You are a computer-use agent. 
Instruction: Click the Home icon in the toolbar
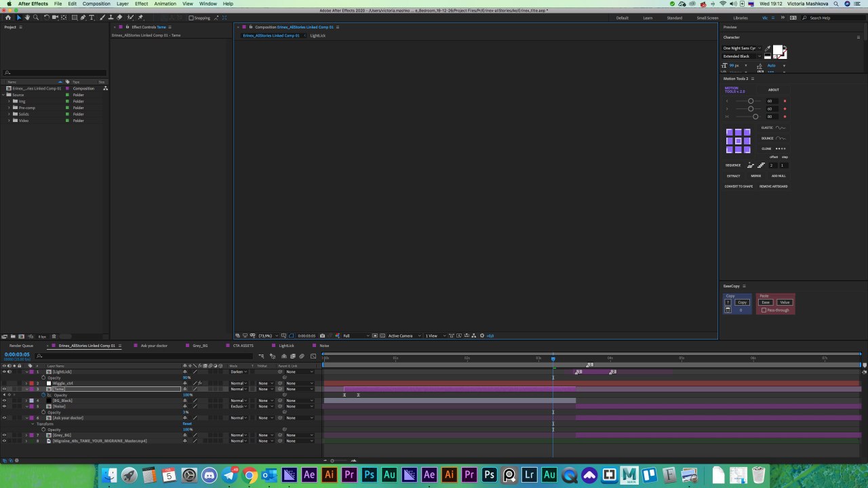click(x=8, y=17)
